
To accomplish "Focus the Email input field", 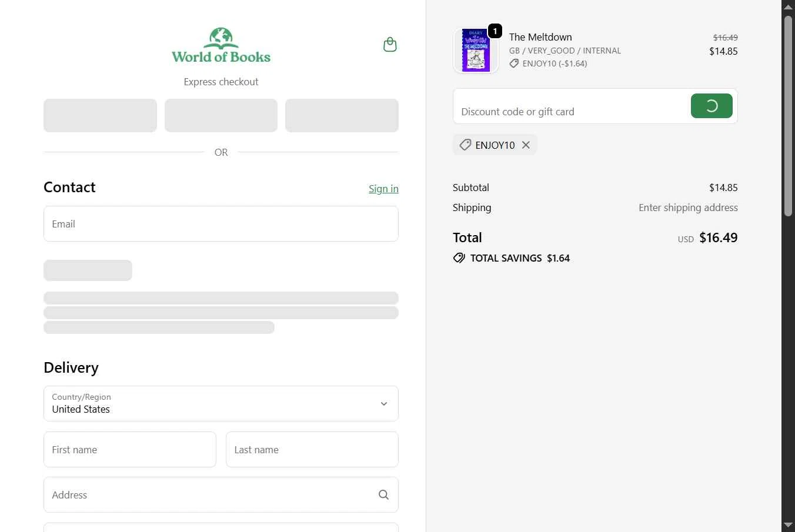I will pyautogui.click(x=221, y=224).
